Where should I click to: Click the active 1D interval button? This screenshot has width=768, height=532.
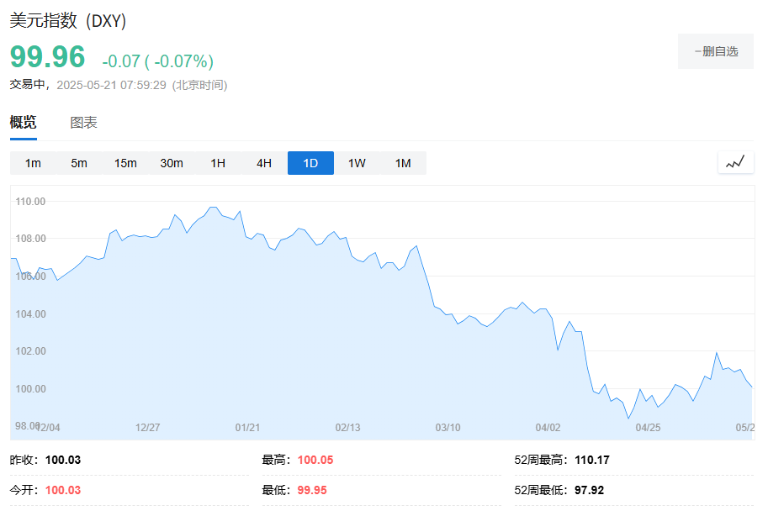tap(310, 163)
